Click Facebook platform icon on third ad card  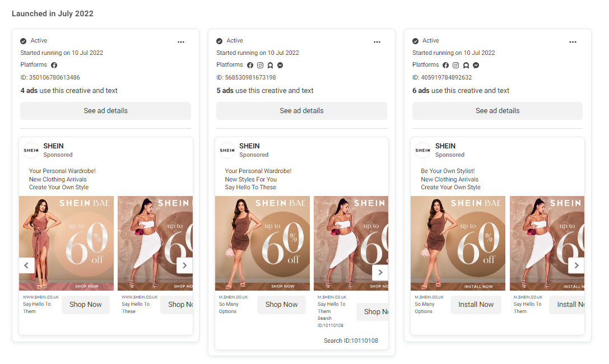click(446, 65)
